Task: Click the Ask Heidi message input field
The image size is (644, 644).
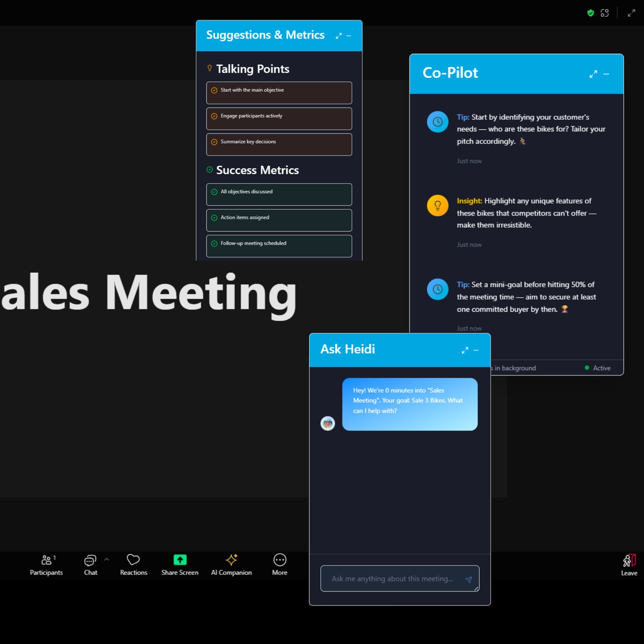Action: [392, 579]
